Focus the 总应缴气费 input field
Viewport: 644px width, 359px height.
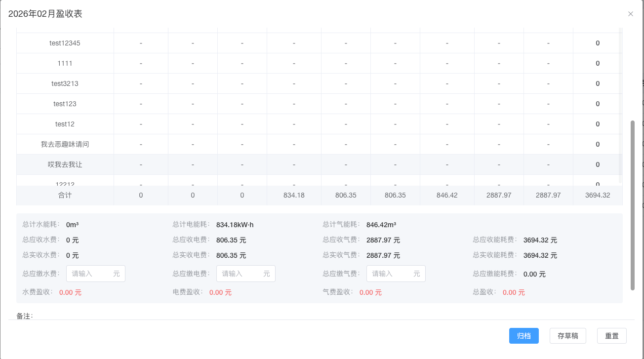pyautogui.click(x=396, y=274)
